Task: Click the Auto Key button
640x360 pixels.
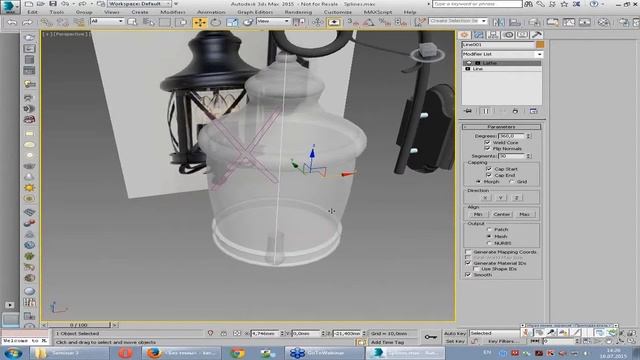Action: pyautogui.click(x=455, y=333)
